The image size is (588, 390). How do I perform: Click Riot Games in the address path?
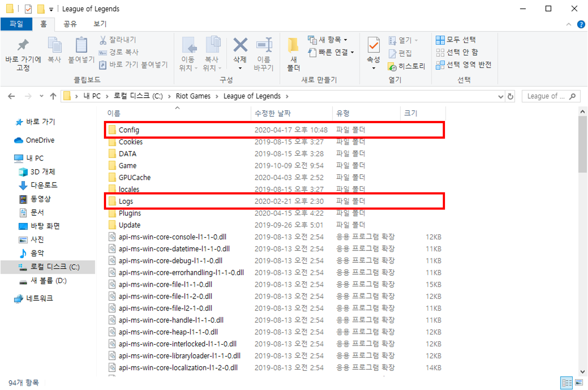click(193, 96)
